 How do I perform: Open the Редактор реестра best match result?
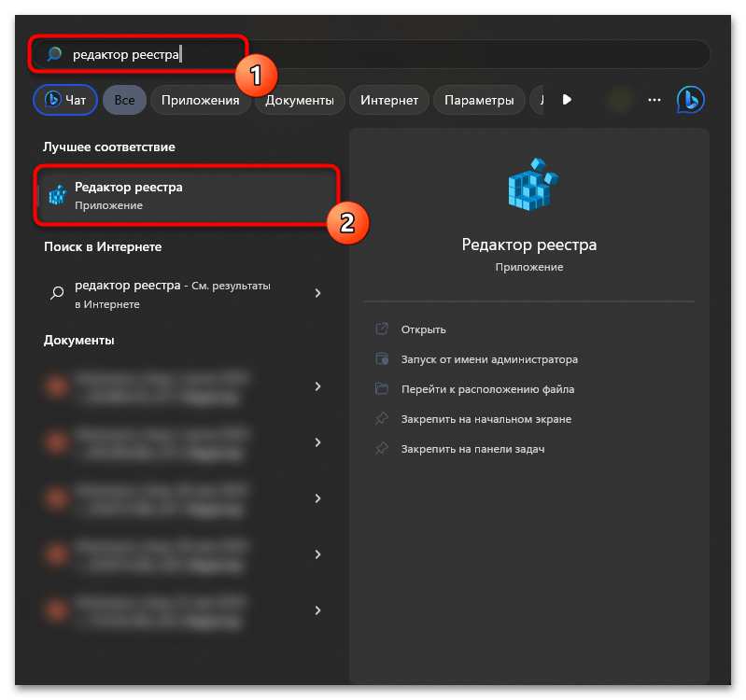tap(187, 195)
